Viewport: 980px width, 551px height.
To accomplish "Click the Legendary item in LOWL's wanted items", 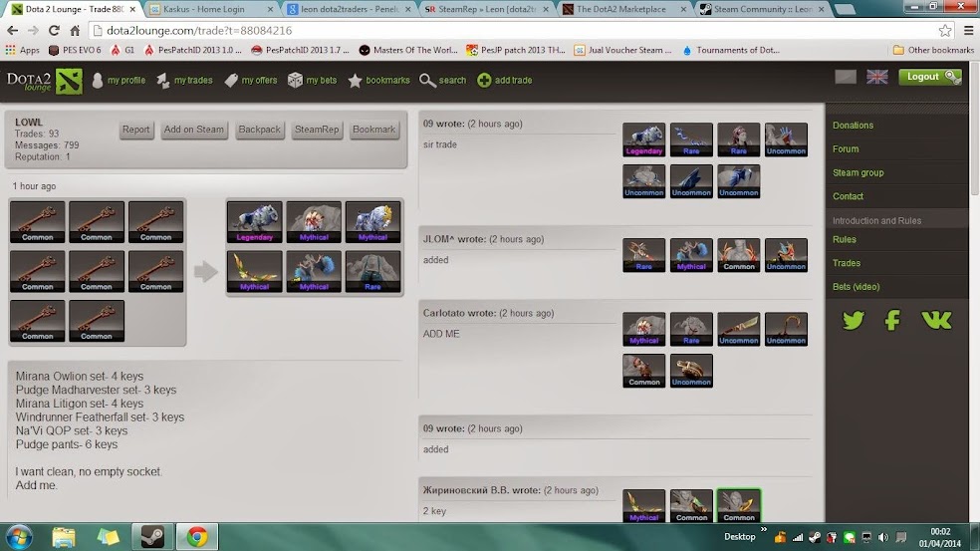I will [x=254, y=222].
